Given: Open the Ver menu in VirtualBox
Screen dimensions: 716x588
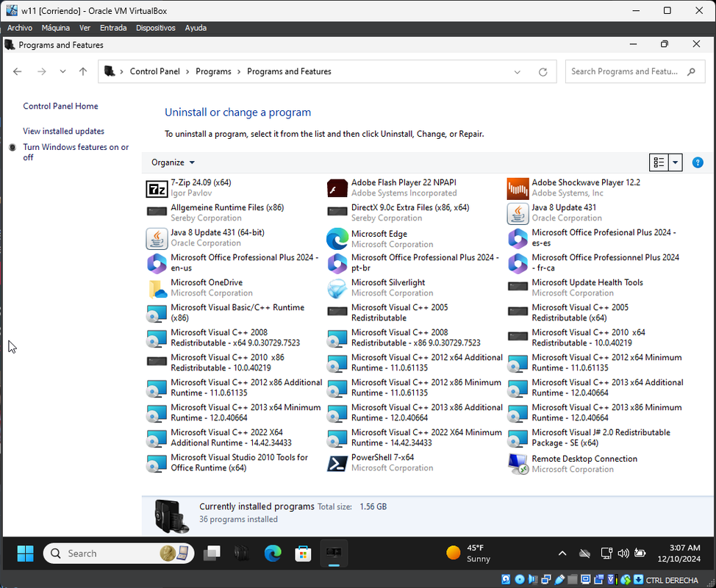Looking at the screenshot, I should click(x=85, y=28).
